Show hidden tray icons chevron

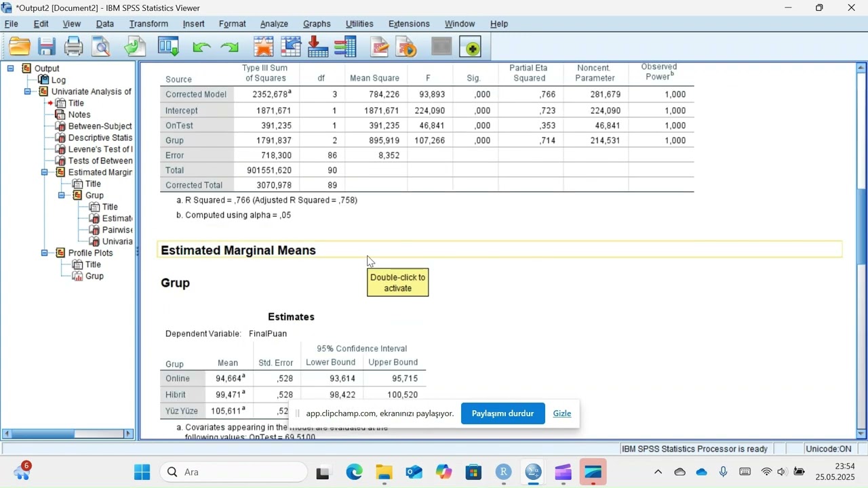tap(658, 472)
